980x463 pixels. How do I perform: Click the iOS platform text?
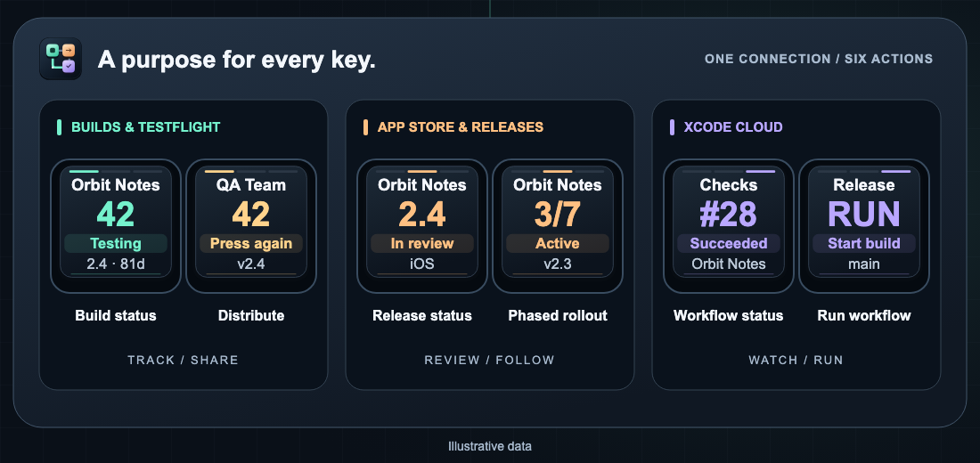click(x=422, y=264)
